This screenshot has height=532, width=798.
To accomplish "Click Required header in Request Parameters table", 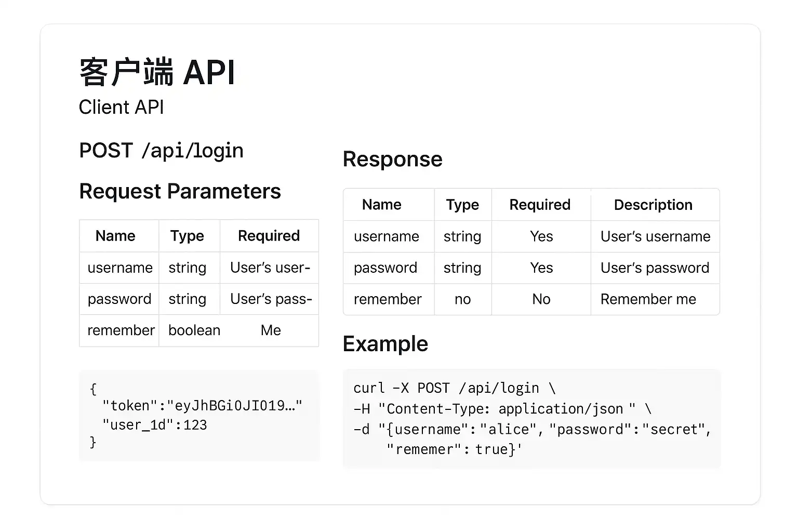I will tap(269, 236).
